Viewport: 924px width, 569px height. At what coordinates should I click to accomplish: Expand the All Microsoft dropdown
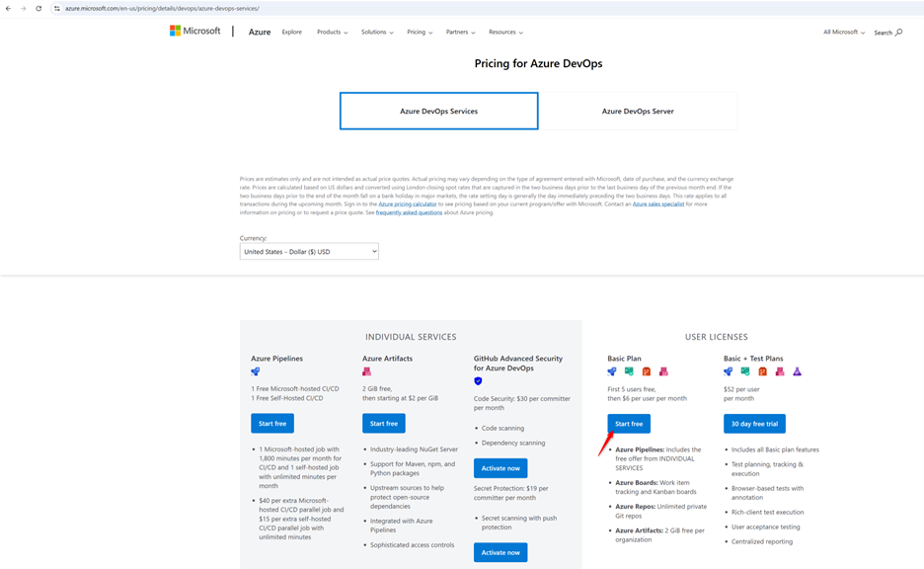(843, 33)
